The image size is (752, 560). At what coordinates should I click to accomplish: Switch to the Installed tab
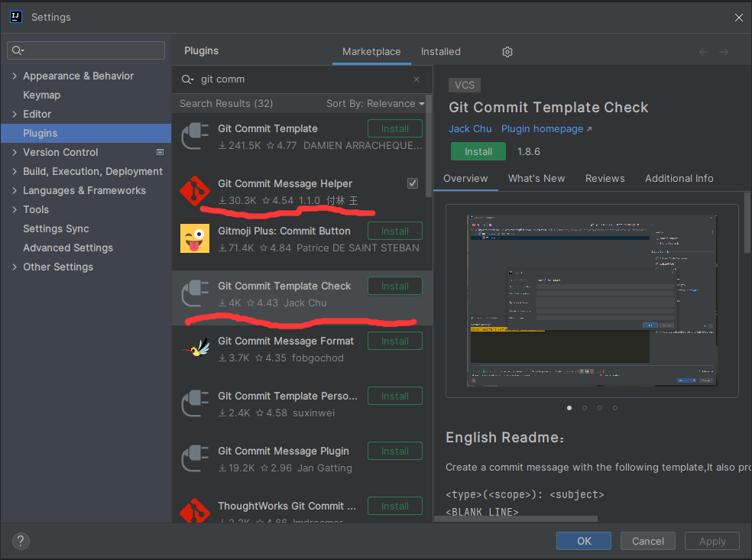441,52
